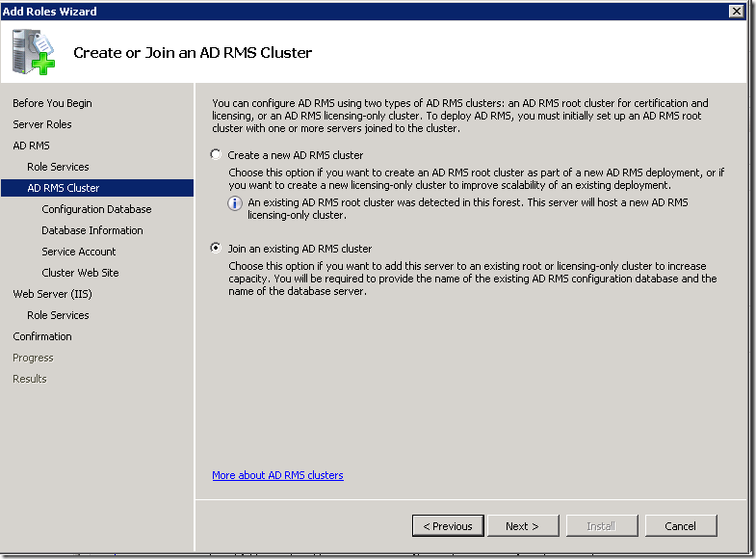756x559 pixels.
Task: Open the Server Roles step
Action: coord(42,124)
